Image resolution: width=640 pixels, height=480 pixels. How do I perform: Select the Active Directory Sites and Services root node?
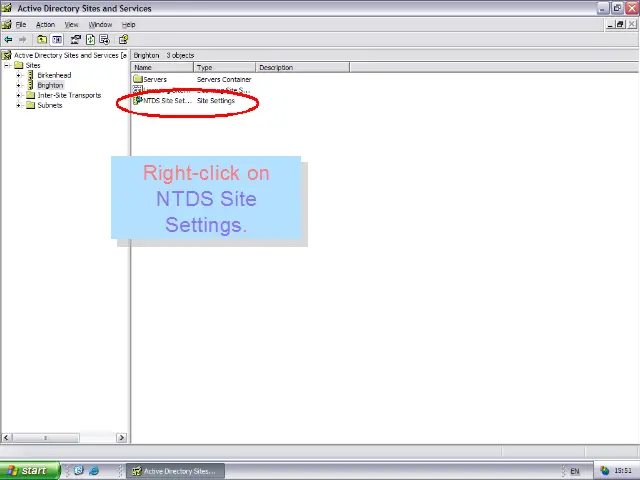pyautogui.click(x=70, y=55)
